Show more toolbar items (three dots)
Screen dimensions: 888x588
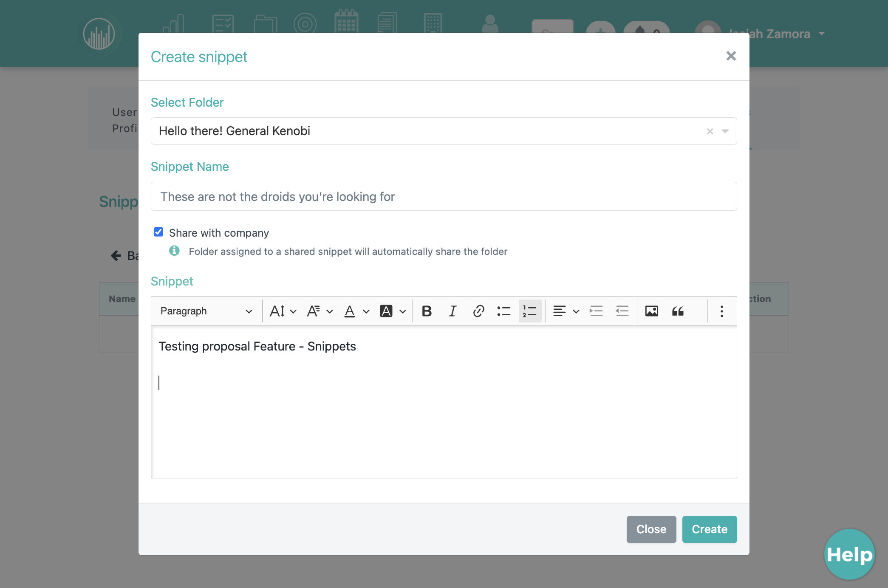coord(721,311)
